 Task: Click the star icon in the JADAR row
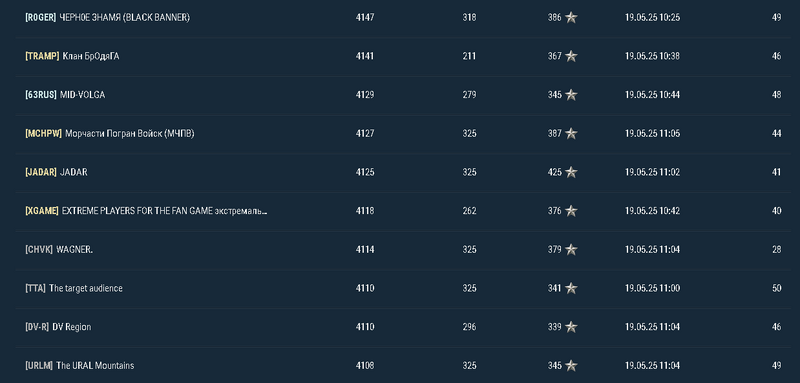[x=571, y=172]
